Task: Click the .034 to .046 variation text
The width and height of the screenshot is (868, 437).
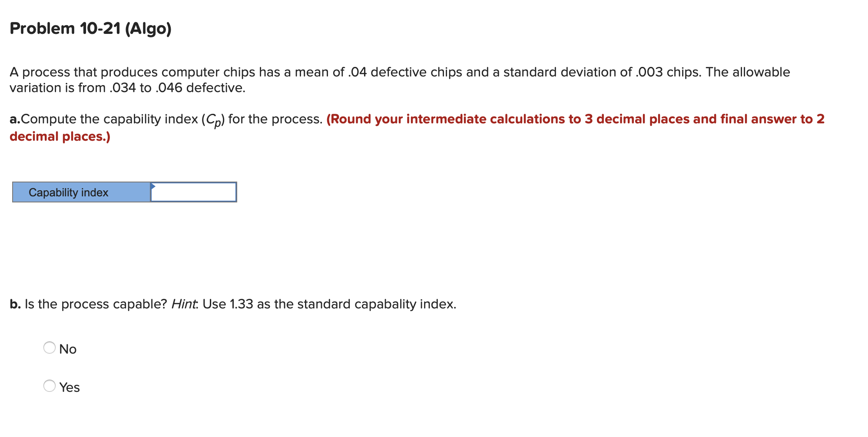Action: [130, 88]
